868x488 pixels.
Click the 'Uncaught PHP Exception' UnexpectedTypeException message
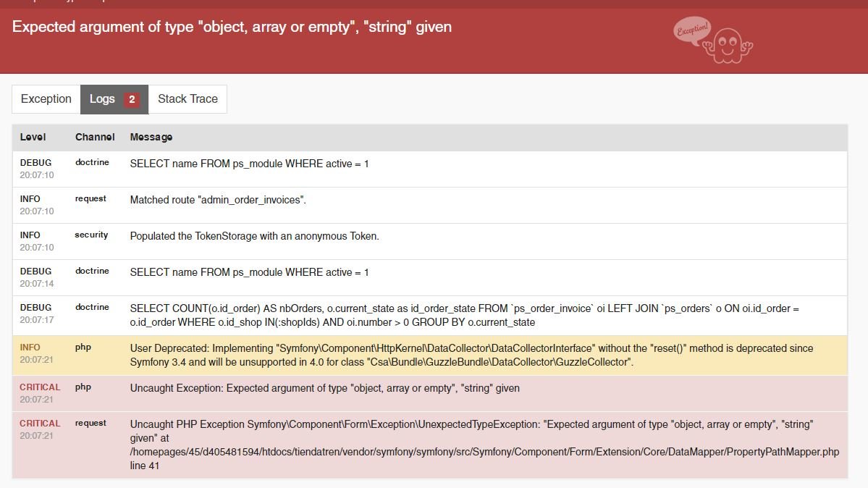[x=484, y=445]
